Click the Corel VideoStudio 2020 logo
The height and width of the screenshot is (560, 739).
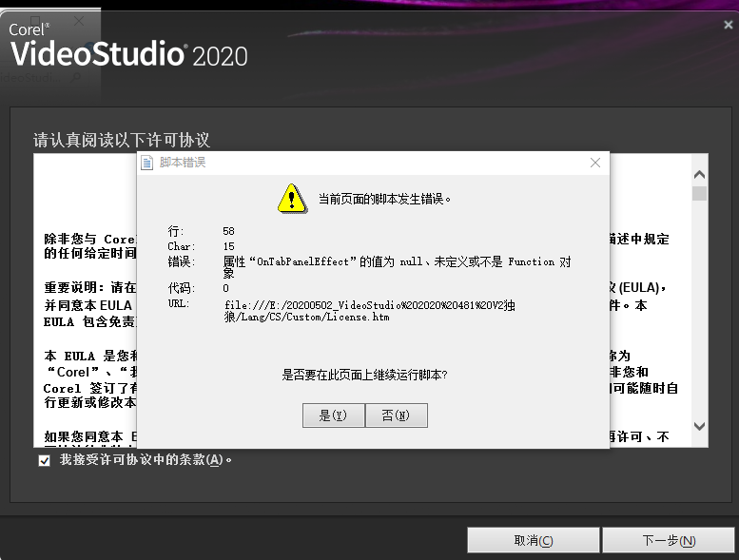(128, 46)
